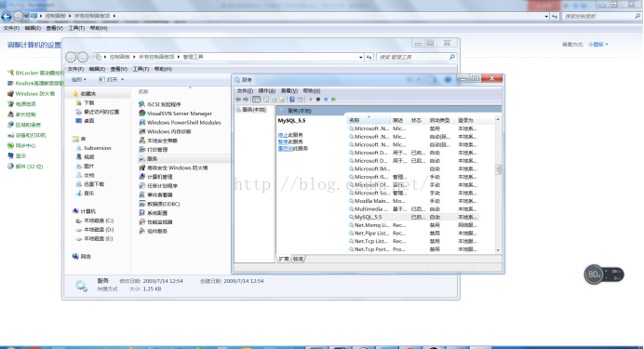Open 组织 dropdown in administrative tools window
644x349 pixels.
point(79,80)
